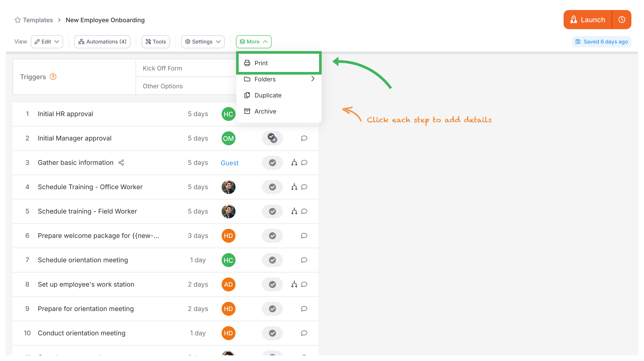Open comment bubble for Conduct orientation meeting
This screenshot has height=361, width=644.
click(x=304, y=333)
